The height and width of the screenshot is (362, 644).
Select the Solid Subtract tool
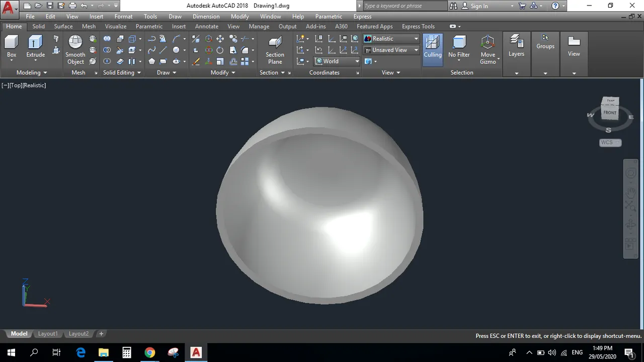[x=107, y=50]
